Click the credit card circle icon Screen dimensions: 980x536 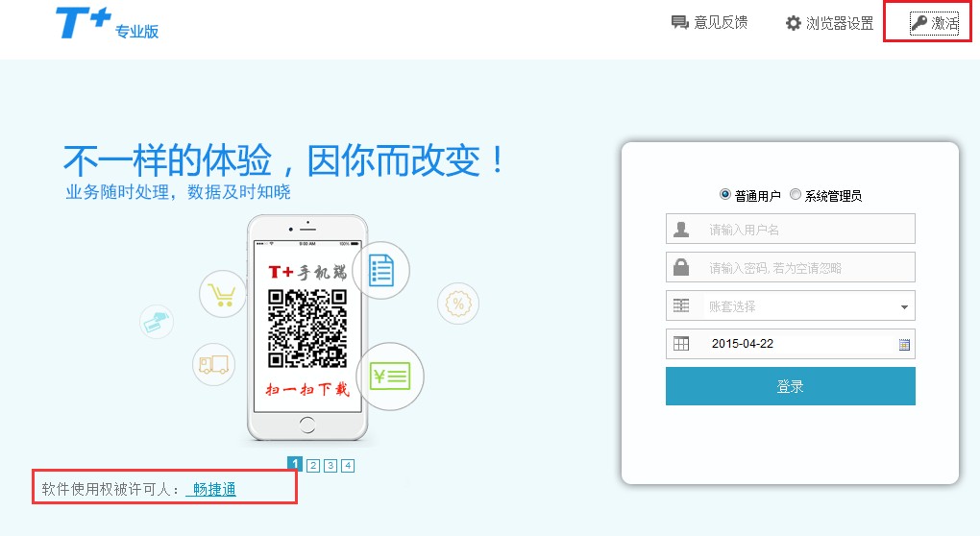click(157, 322)
